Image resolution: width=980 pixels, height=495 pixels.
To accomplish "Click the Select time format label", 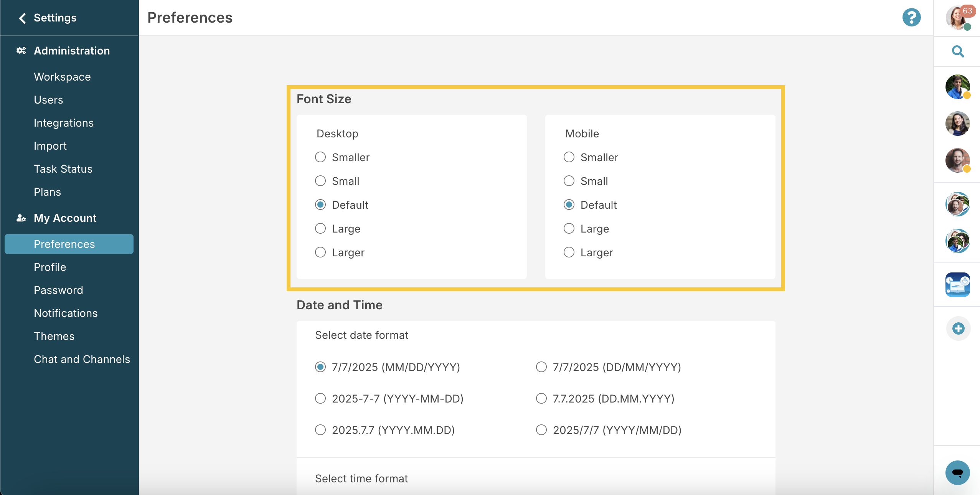I will (x=361, y=478).
